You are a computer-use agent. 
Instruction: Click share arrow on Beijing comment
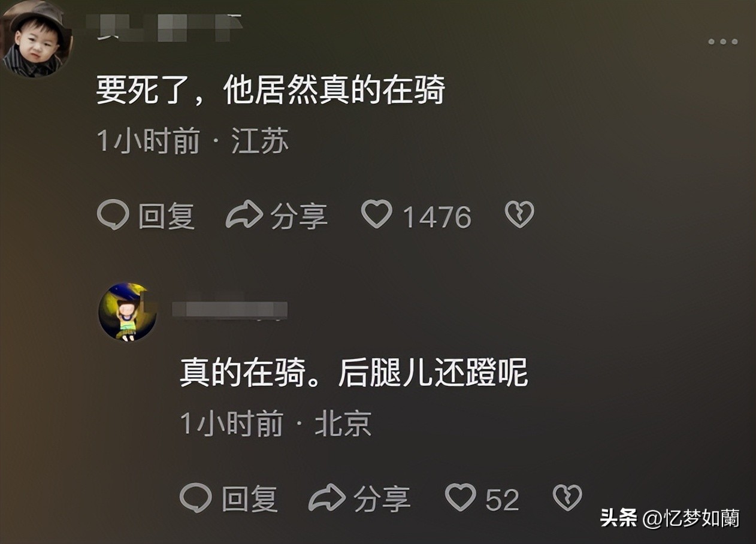tap(327, 498)
